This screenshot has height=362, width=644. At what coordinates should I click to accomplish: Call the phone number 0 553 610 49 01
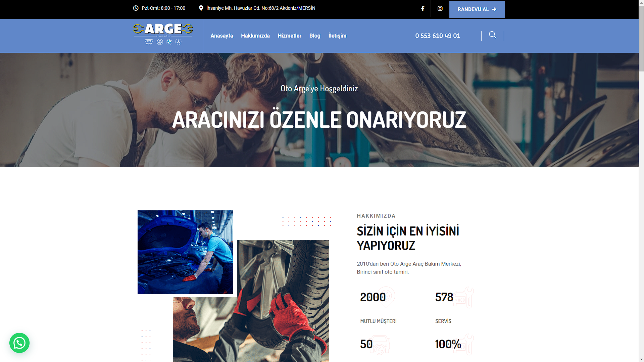pyautogui.click(x=437, y=36)
